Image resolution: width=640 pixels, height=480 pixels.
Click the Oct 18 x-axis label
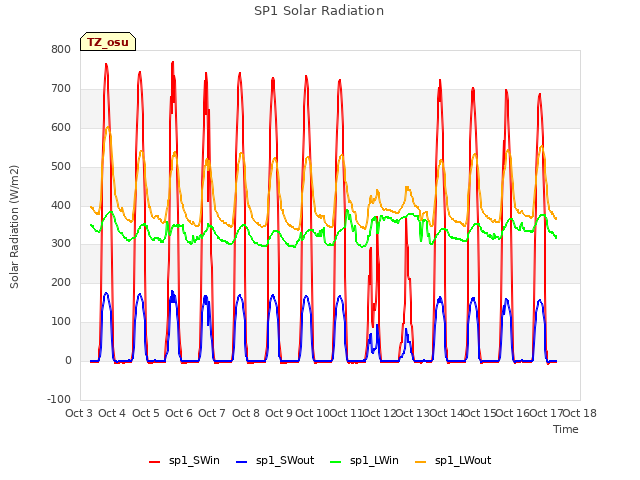[580, 413]
